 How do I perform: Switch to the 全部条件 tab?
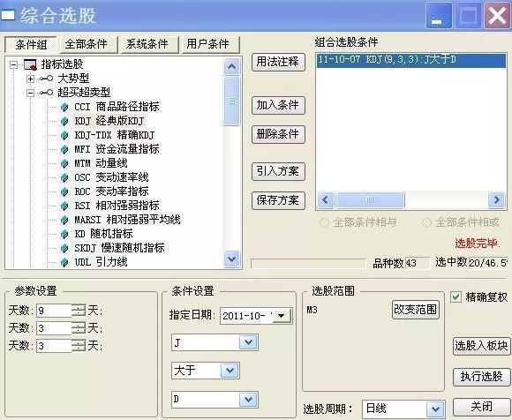click(x=86, y=44)
